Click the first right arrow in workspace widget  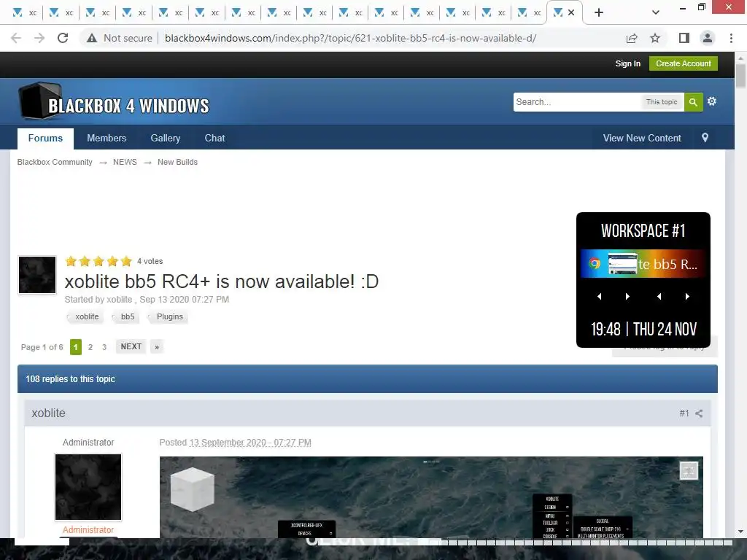click(x=627, y=297)
